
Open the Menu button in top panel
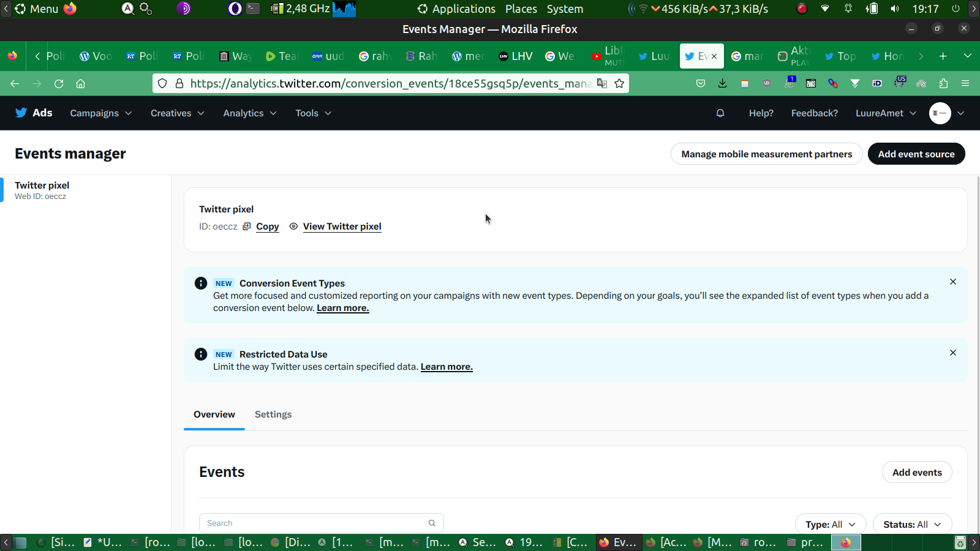(x=37, y=9)
